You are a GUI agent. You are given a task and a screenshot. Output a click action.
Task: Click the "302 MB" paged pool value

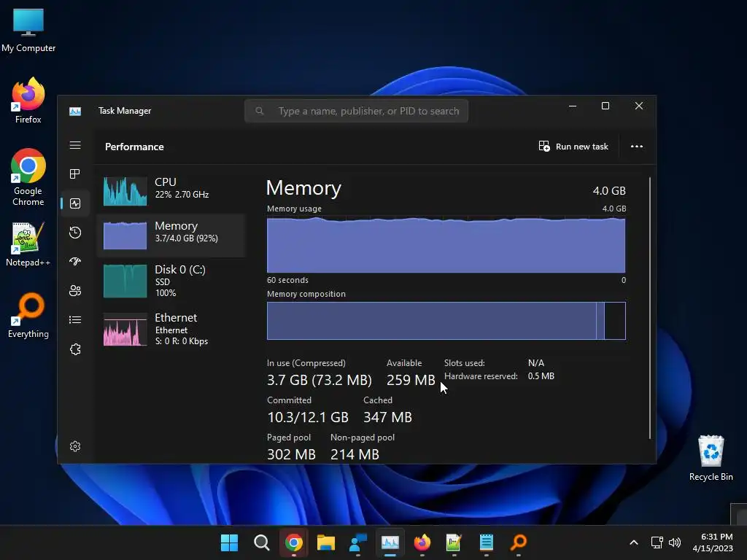point(291,454)
